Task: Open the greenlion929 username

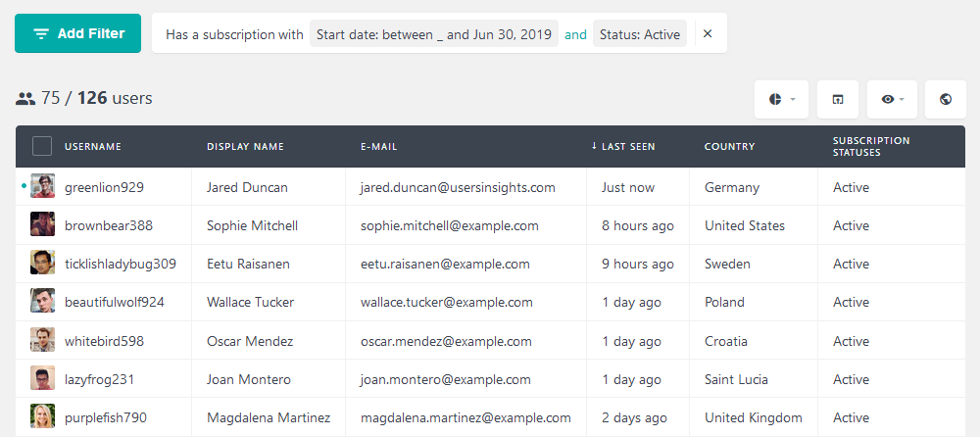Action: 105,187
